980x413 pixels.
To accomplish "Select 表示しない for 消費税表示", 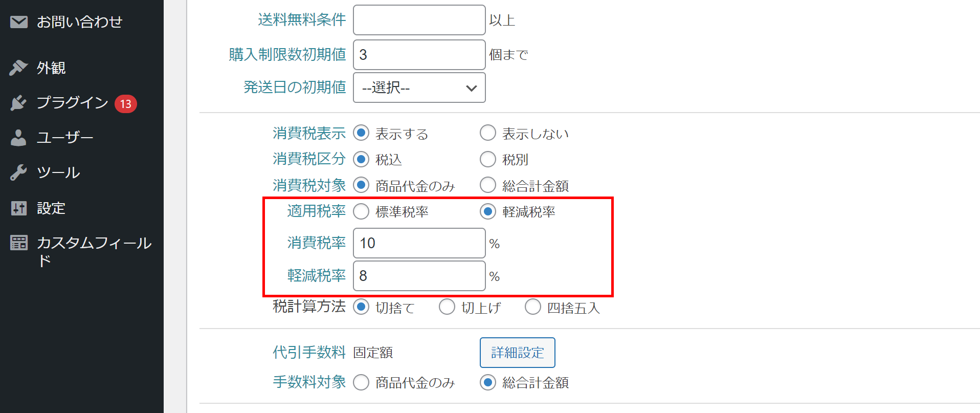I will 488,133.
